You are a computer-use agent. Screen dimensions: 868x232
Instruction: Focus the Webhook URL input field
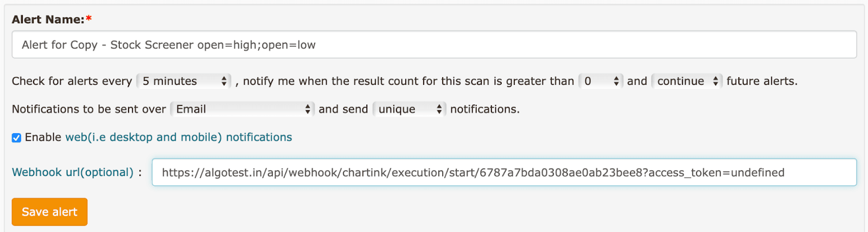pos(504,172)
